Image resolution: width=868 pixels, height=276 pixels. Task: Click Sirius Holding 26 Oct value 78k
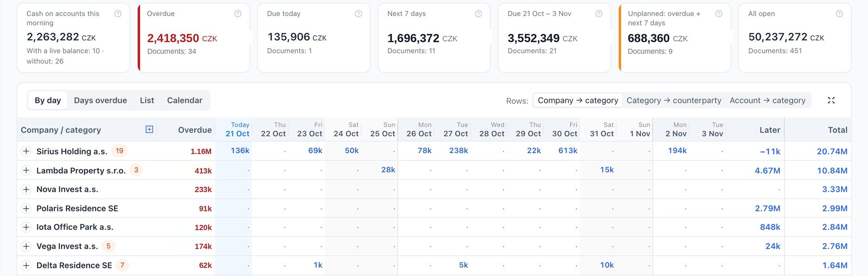(425, 151)
